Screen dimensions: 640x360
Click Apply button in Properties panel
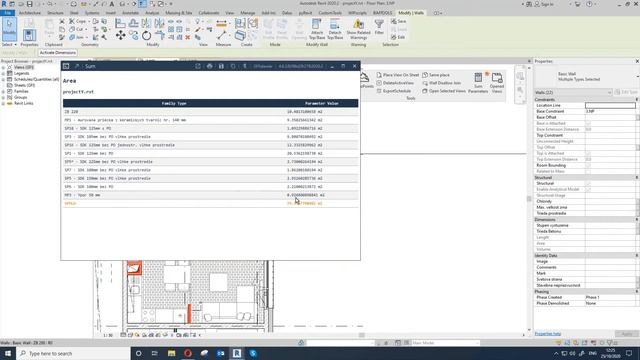click(627, 334)
